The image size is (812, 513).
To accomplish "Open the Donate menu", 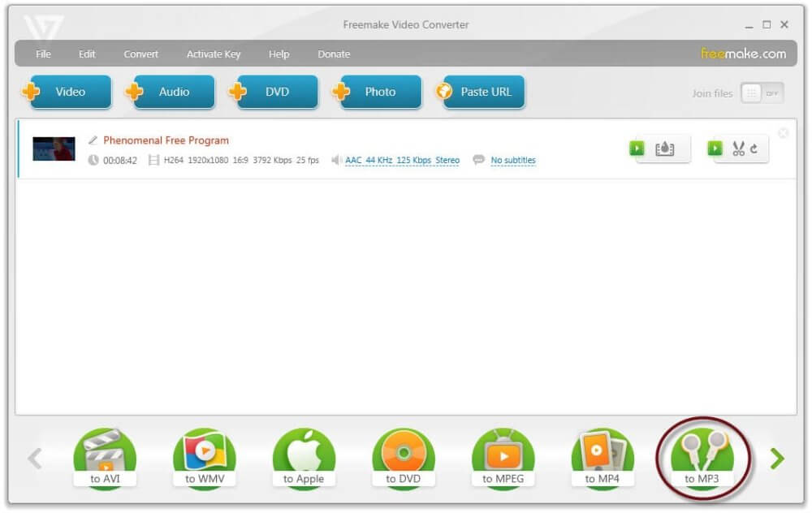I will [334, 54].
